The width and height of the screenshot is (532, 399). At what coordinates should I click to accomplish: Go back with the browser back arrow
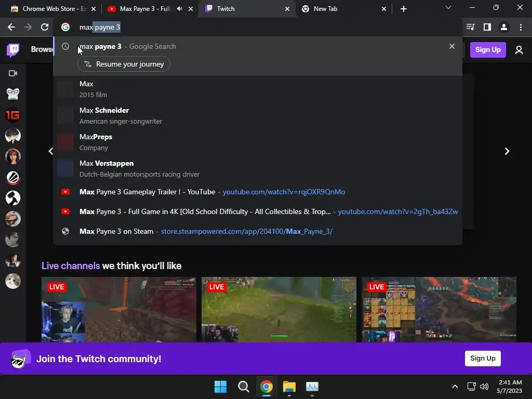(11, 27)
